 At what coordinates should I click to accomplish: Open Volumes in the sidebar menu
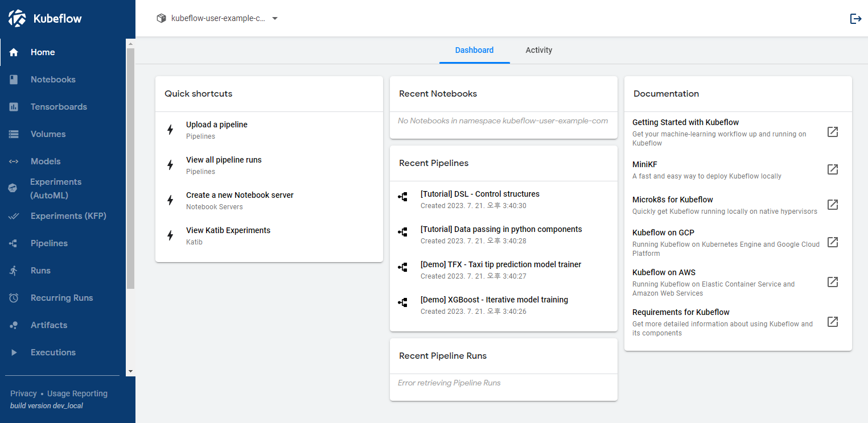pyautogui.click(x=63, y=134)
